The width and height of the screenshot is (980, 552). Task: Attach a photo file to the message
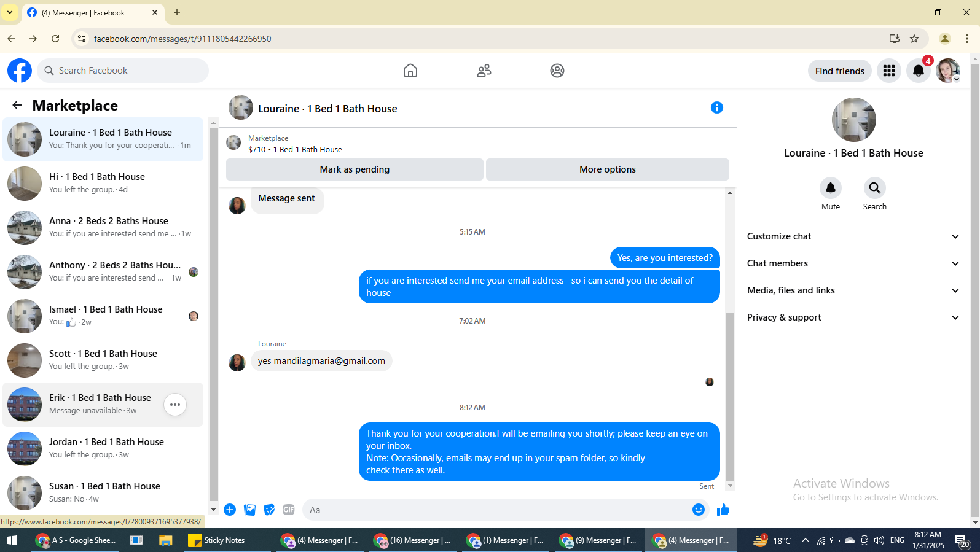pos(249,510)
